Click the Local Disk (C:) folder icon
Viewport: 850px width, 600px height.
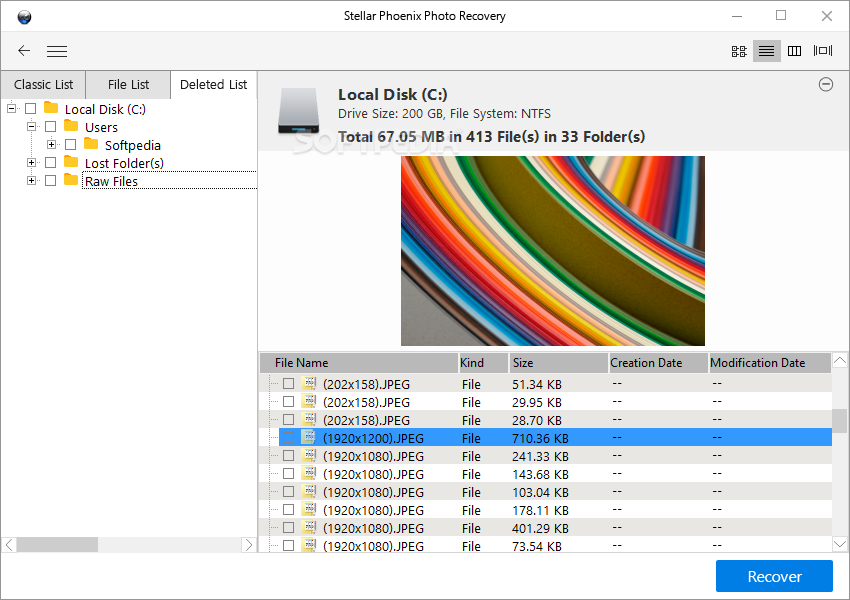[x=51, y=108]
